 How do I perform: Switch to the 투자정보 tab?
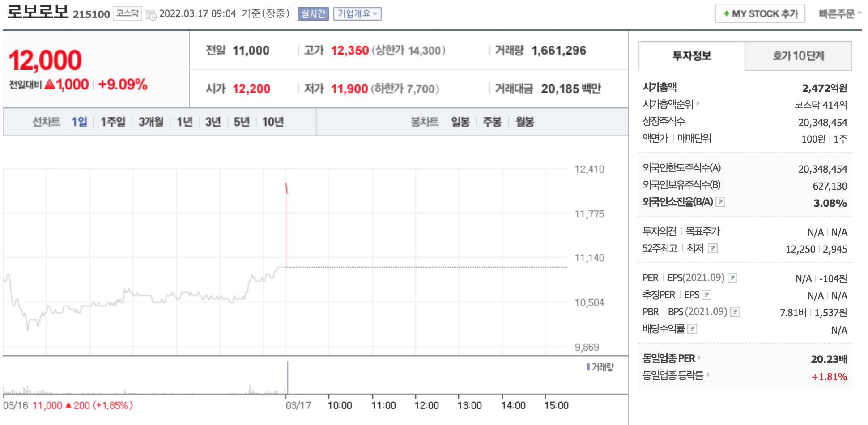pos(692,56)
